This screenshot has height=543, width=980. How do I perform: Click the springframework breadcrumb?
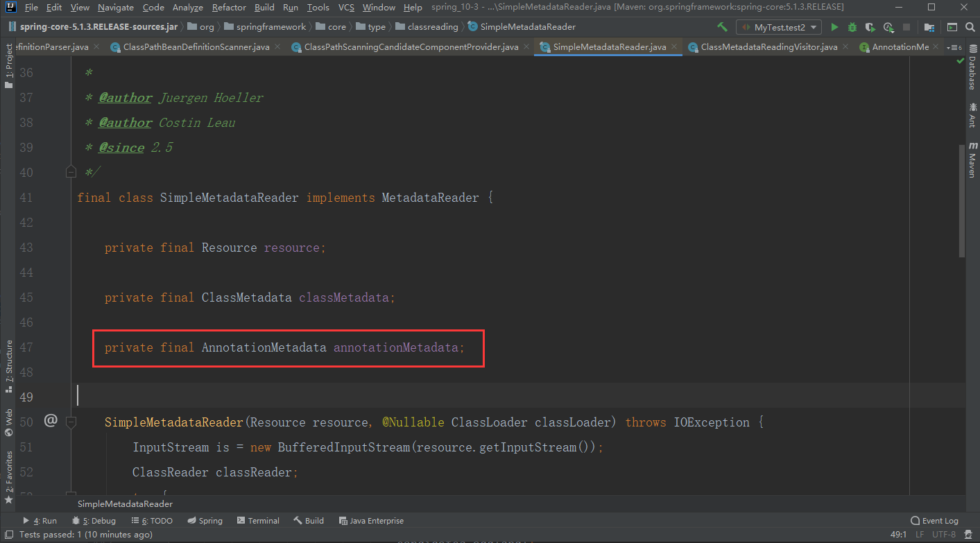click(x=265, y=27)
